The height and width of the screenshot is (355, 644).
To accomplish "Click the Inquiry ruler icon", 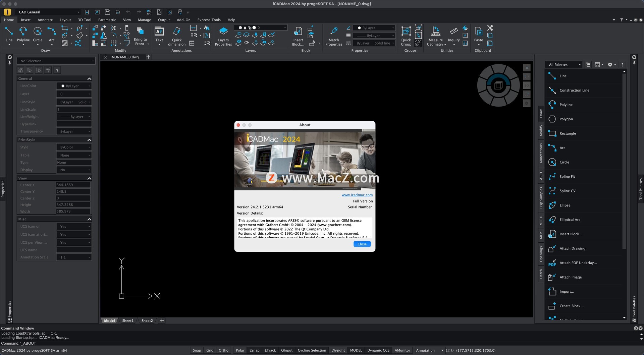I will (453, 31).
